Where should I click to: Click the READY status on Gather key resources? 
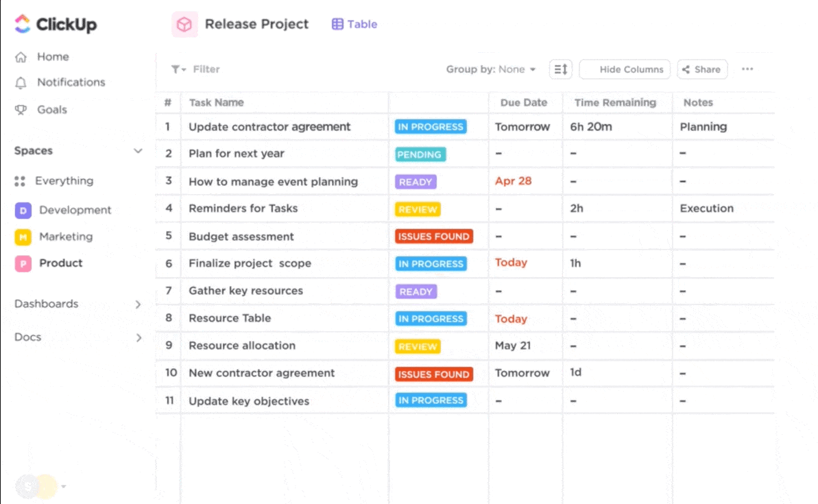tap(416, 291)
